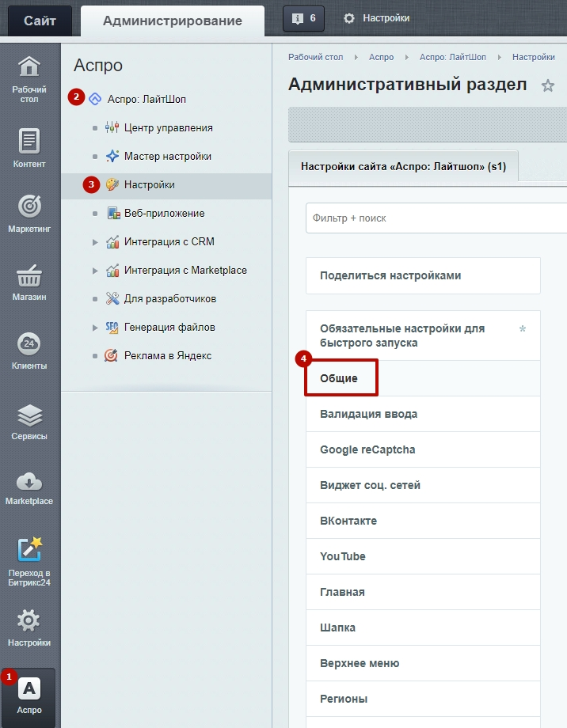Viewport: 567px width, 728px height.
Task: Select Центр управления tree item
Action: pyautogui.click(x=168, y=127)
